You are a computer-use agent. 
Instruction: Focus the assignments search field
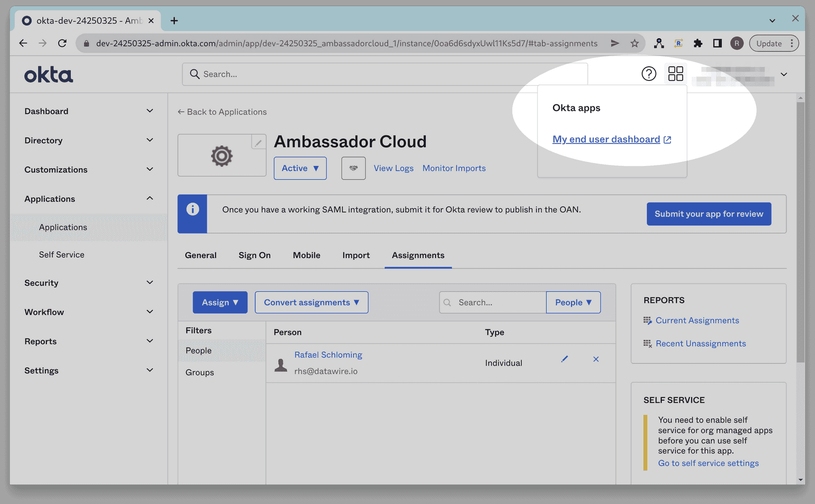(x=493, y=302)
